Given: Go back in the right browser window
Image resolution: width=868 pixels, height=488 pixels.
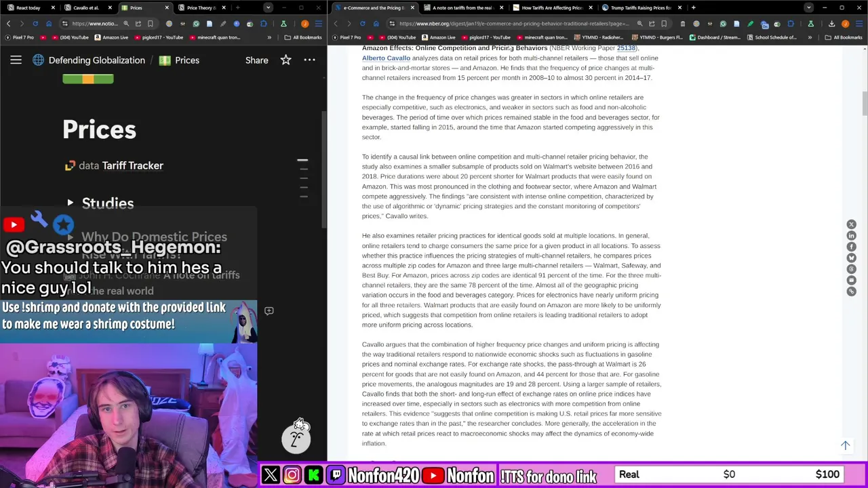Looking at the screenshot, I should click(x=335, y=24).
